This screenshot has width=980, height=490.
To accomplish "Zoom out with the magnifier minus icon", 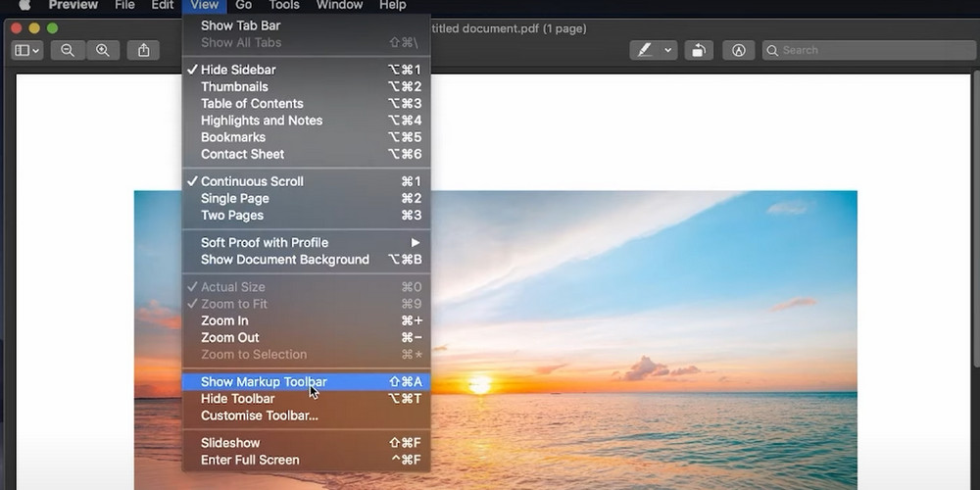I will click(x=68, y=51).
